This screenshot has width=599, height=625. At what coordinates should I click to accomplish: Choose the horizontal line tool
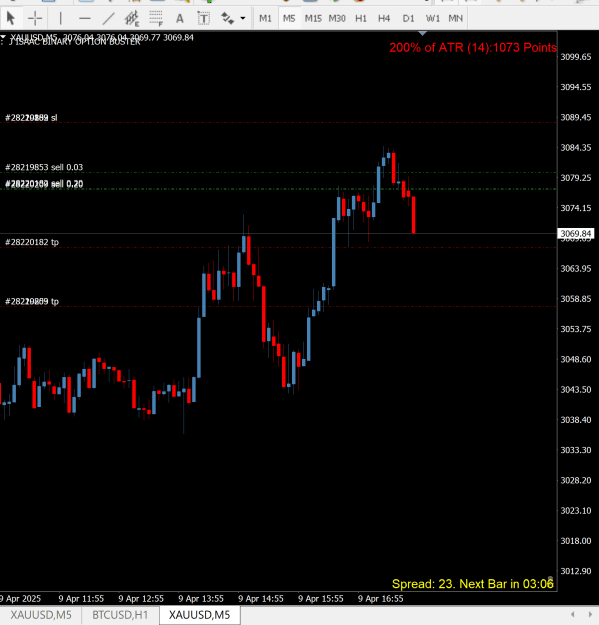point(84,18)
